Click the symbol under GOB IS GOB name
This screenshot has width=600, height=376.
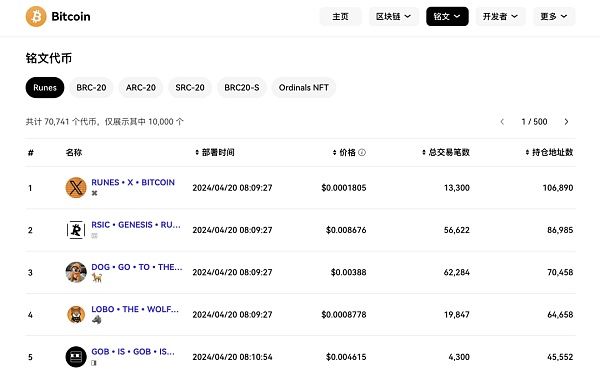click(x=94, y=363)
